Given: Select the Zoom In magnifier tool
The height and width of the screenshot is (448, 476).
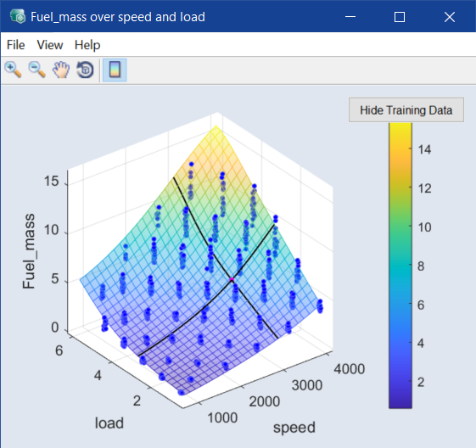Looking at the screenshot, I should [13, 70].
